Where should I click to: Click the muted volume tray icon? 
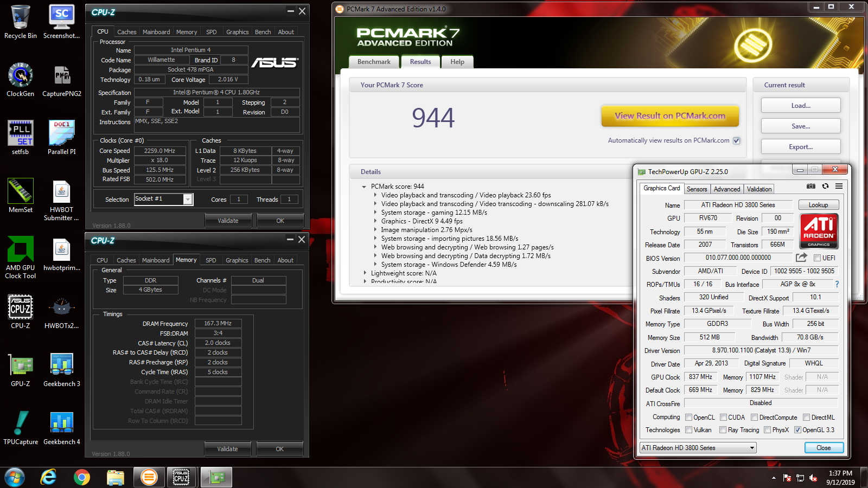tap(813, 478)
